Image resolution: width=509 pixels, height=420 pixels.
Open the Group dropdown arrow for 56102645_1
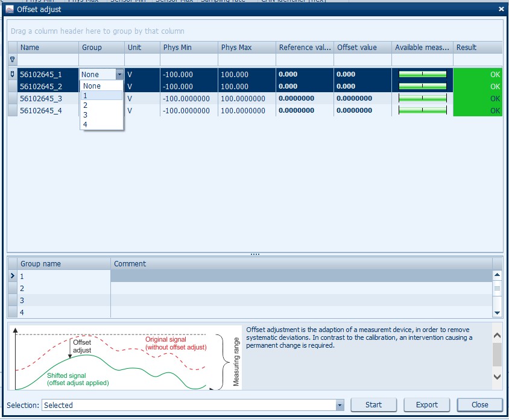point(120,74)
